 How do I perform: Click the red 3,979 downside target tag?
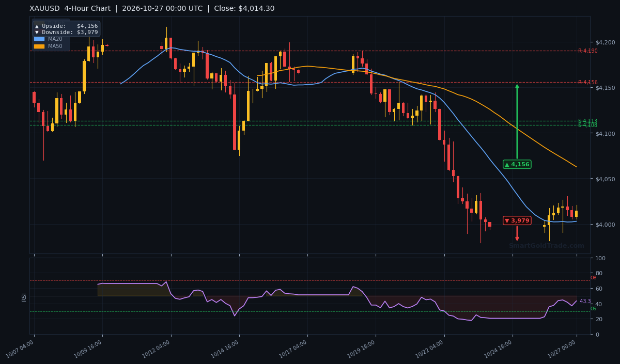517,220
